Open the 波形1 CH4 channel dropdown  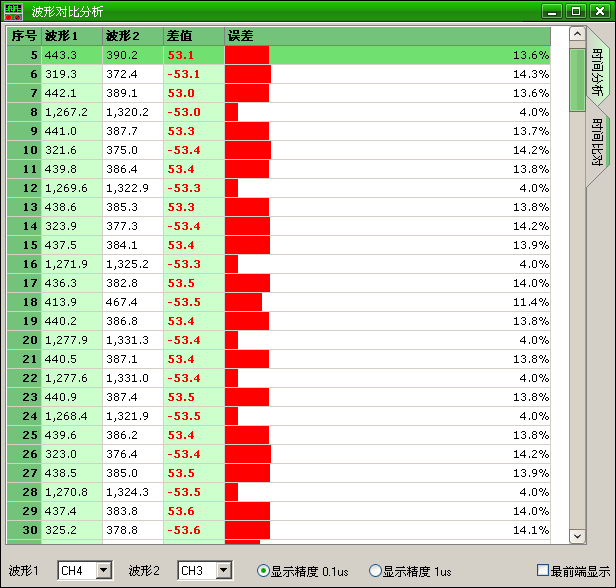click(103, 571)
